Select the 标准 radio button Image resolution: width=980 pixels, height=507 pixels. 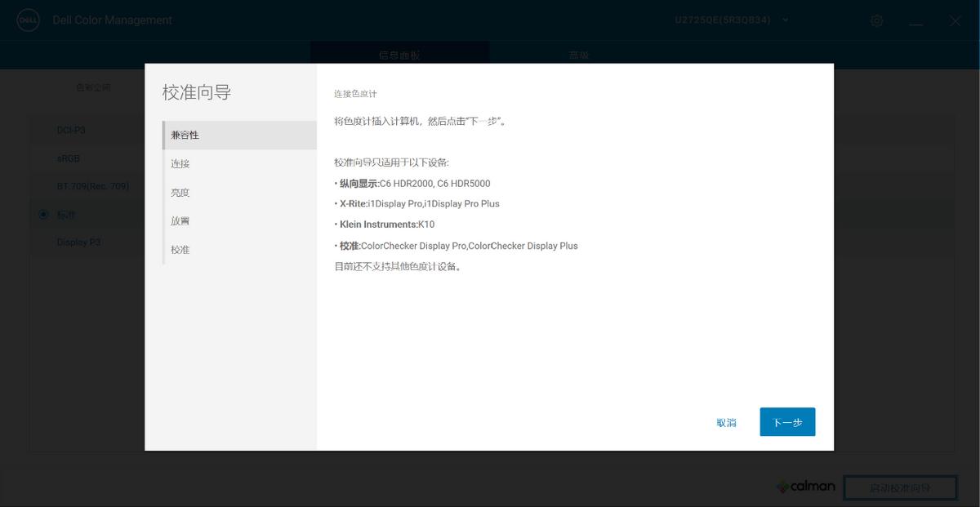click(x=43, y=215)
